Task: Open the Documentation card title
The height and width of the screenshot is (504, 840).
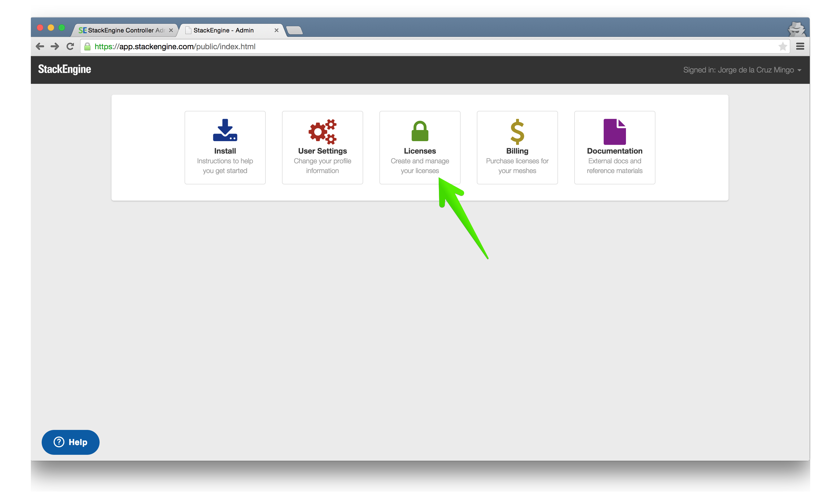Action: [x=614, y=151]
